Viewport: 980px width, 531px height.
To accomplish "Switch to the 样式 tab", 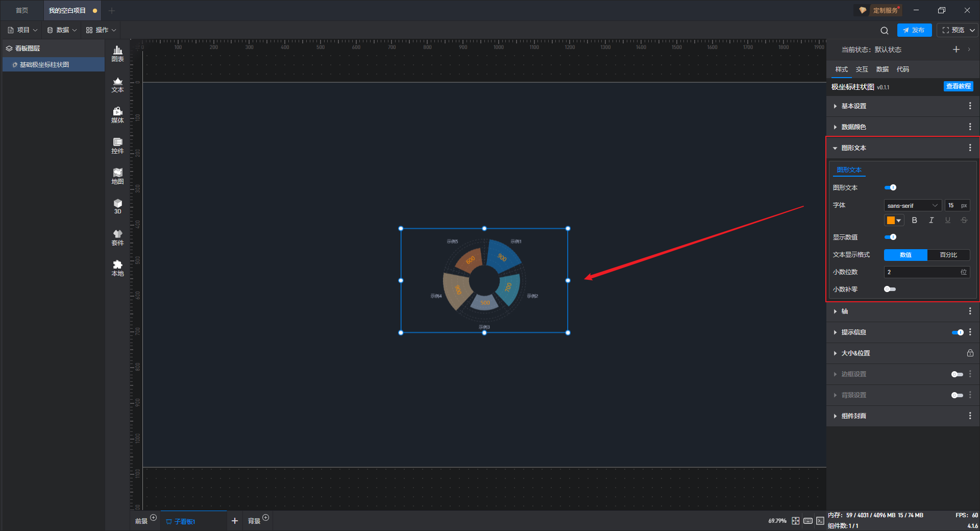I will pos(841,69).
